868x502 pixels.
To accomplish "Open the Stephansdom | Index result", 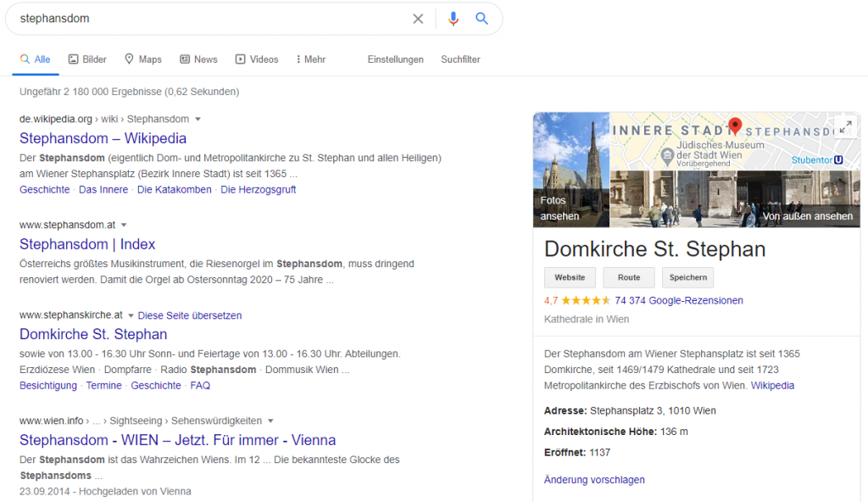I will (87, 244).
